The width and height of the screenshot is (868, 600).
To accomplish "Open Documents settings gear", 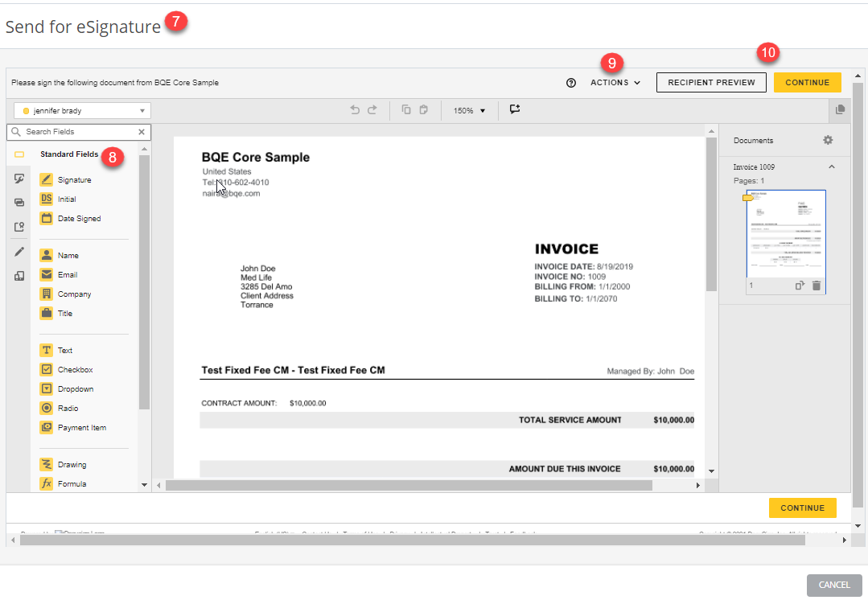I will click(x=828, y=140).
